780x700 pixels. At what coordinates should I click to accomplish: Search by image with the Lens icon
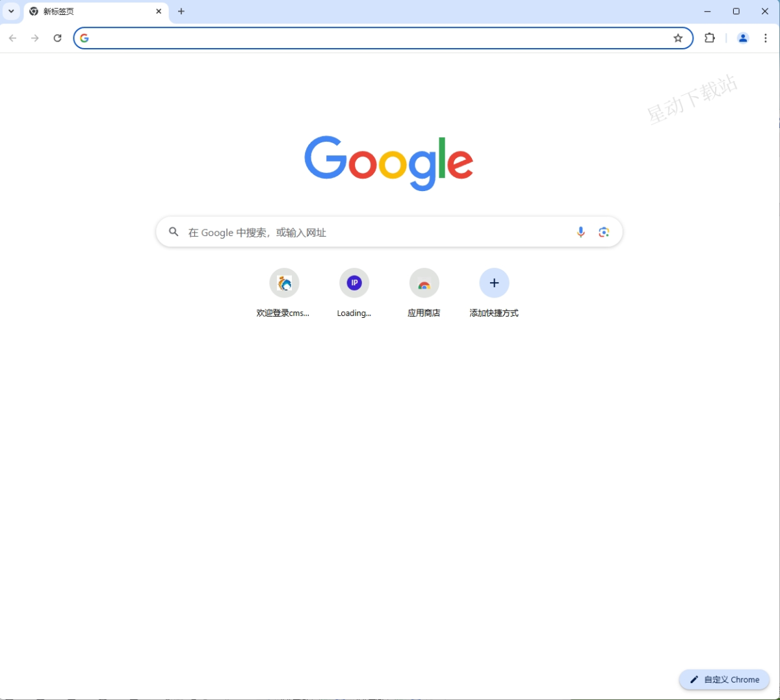click(x=604, y=232)
